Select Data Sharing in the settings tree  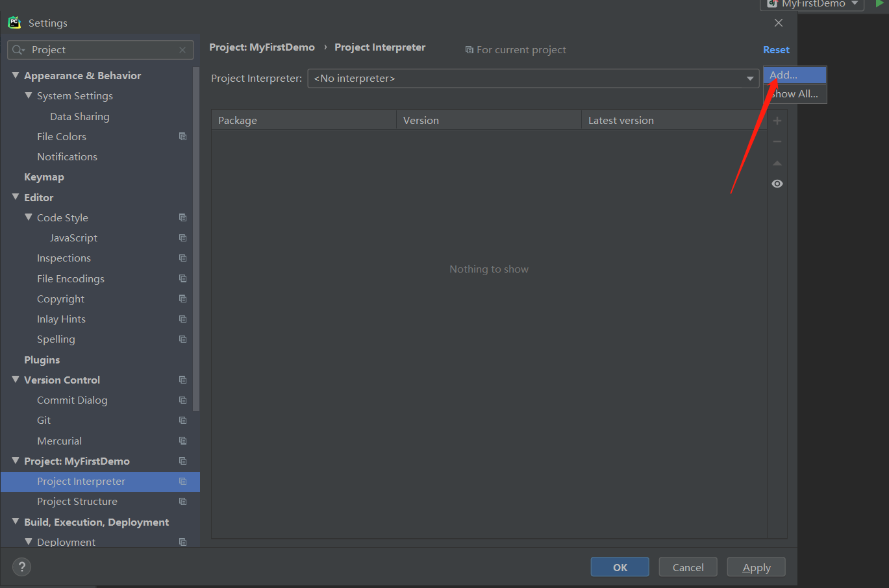coord(80,116)
